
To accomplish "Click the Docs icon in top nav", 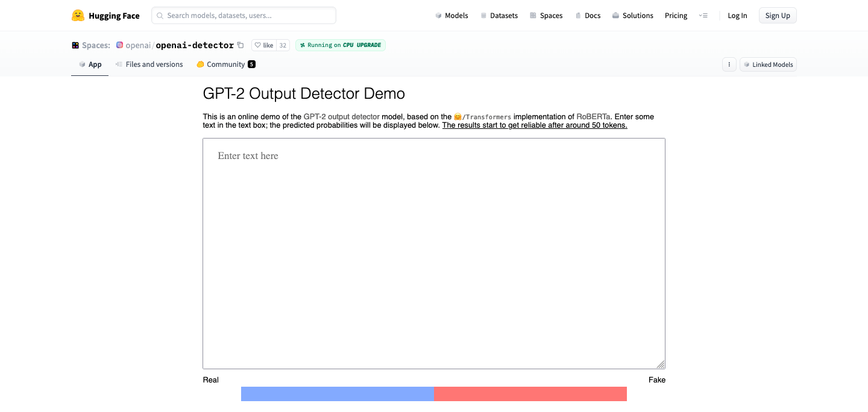I will (578, 16).
